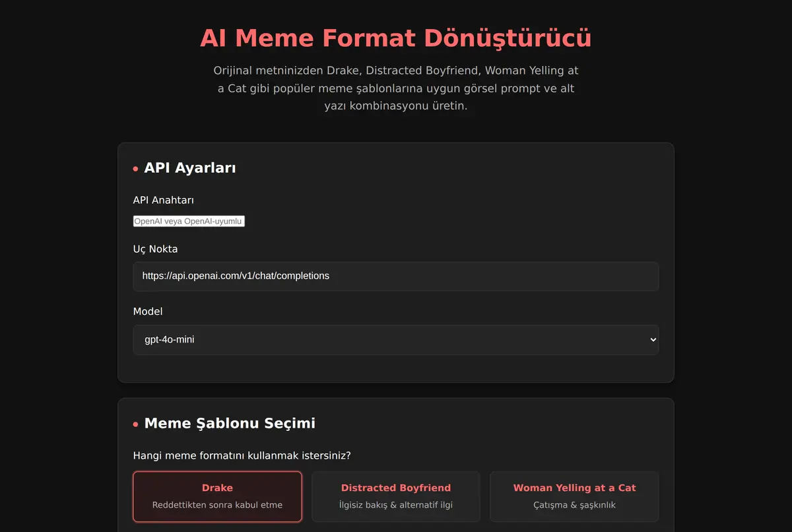792x532 pixels.
Task: Click the API Ayarları section title
Action: click(x=190, y=168)
